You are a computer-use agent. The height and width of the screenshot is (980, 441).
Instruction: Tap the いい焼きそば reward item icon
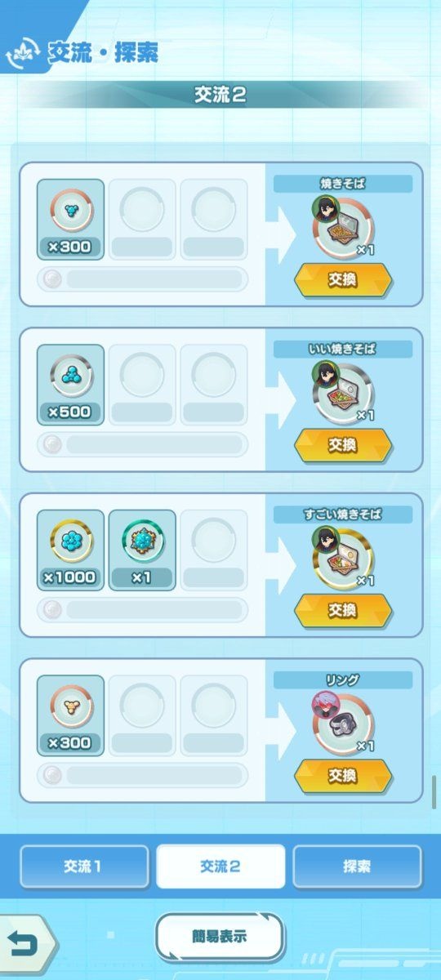coord(342,393)
